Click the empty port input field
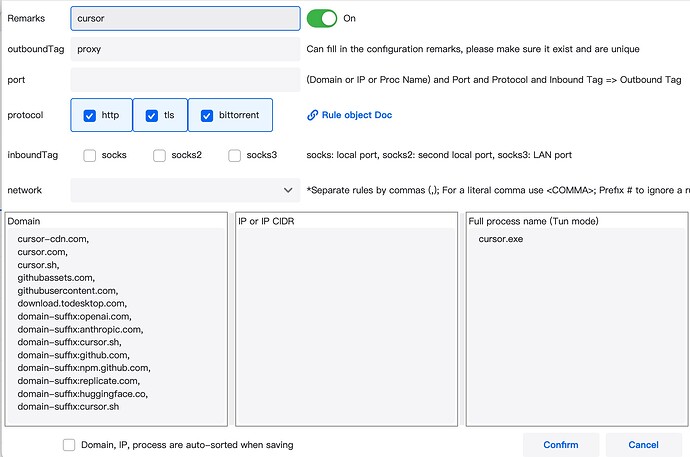This screenshot has width=690, height=457. (185, 80)
